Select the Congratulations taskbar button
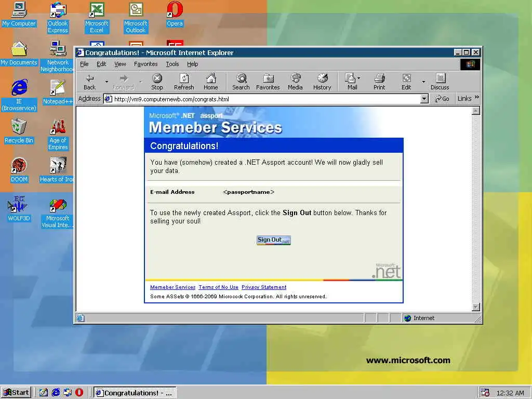The width and height of the screenshot is (532, 399). tap(135, 393)
